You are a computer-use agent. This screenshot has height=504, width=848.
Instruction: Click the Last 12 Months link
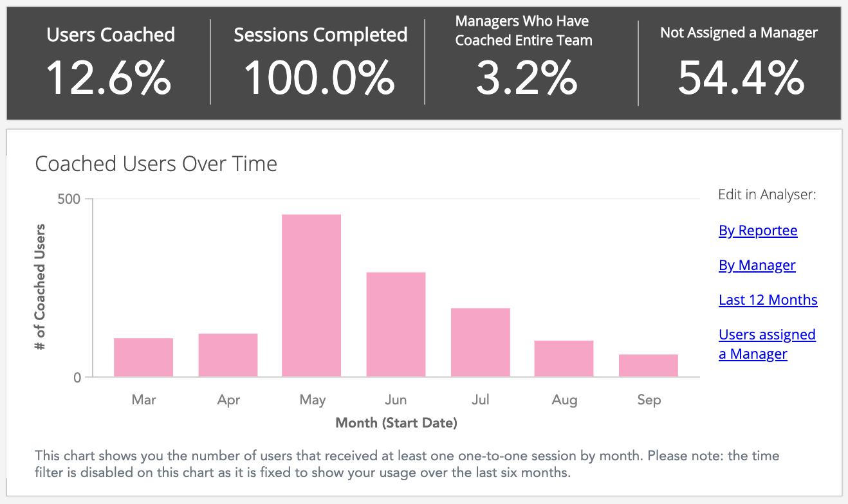[768, 300]
